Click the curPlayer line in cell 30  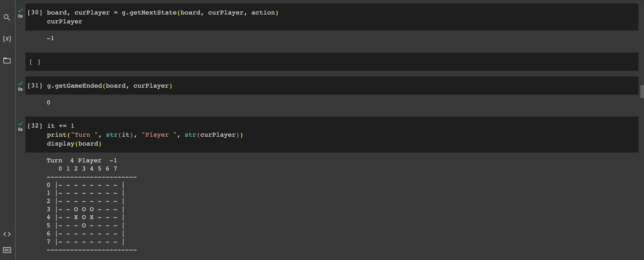pos(65,21)
